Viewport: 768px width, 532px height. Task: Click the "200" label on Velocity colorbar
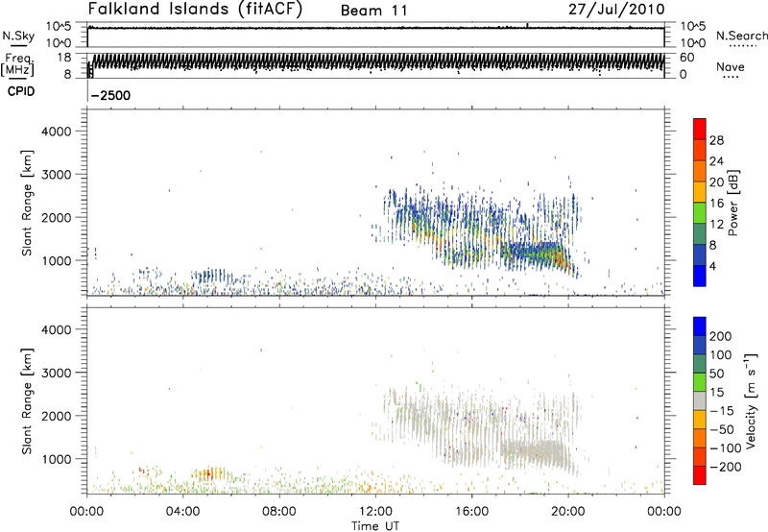click(721, 336)
